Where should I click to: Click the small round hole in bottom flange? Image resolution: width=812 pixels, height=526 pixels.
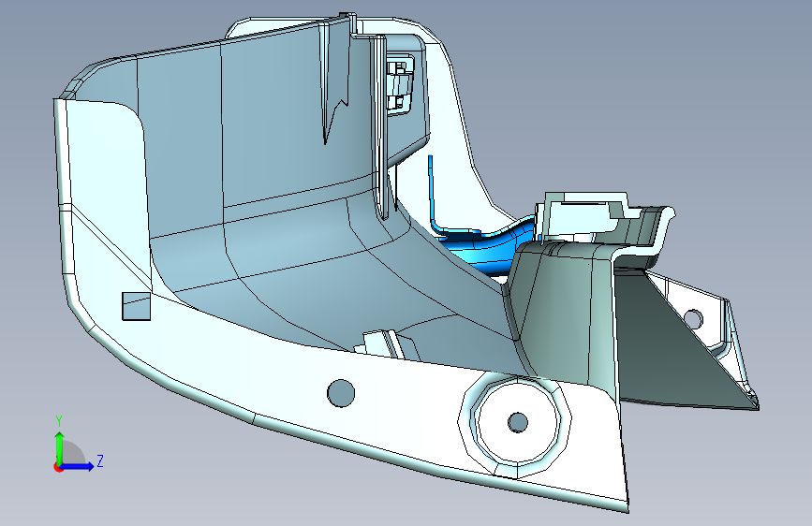tap(341, 393)
